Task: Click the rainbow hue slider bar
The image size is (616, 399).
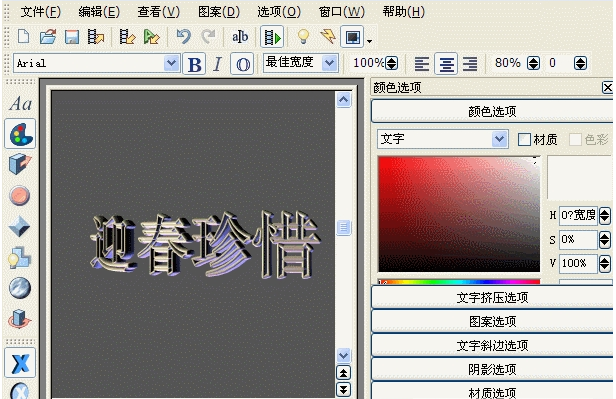Action: coord(459,282)
